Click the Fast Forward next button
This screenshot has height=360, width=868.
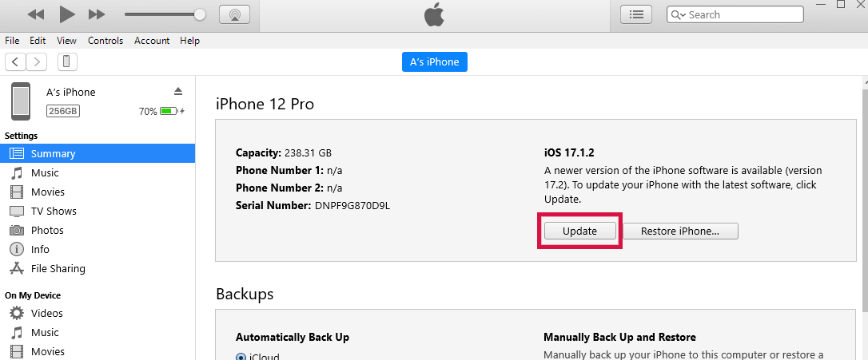tap(97, 14)
